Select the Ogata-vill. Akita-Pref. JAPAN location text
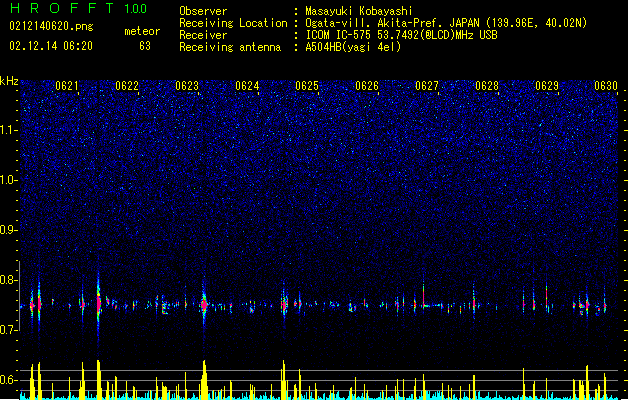Viewport: 629px width, 400px height. [x=446, y=23]
